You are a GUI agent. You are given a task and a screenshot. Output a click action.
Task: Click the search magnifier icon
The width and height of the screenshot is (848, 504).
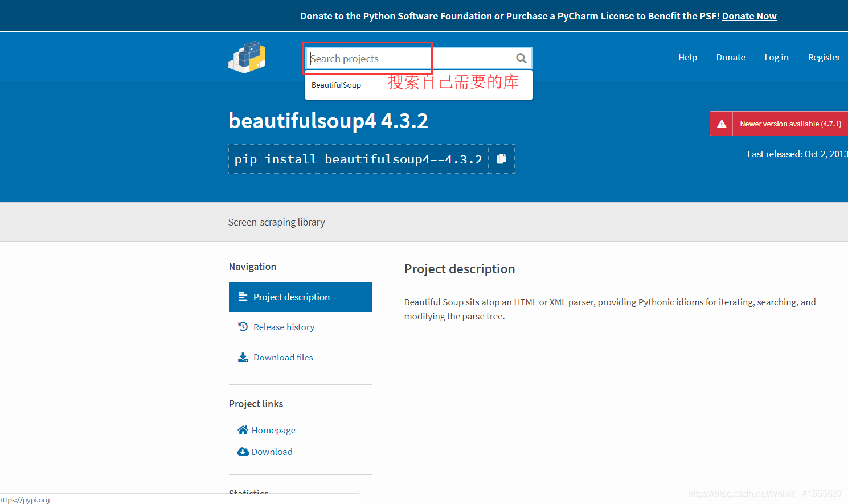point(521,58)
